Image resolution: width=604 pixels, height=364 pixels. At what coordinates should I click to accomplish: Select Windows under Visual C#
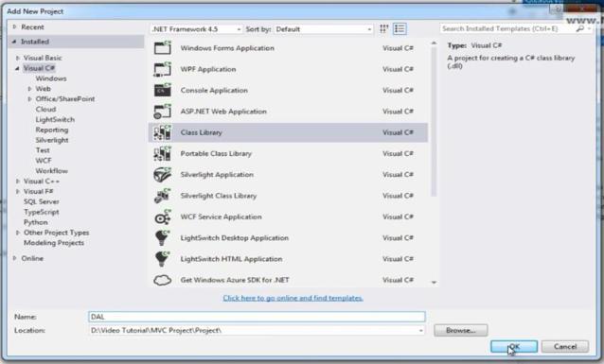pos(51,78)
